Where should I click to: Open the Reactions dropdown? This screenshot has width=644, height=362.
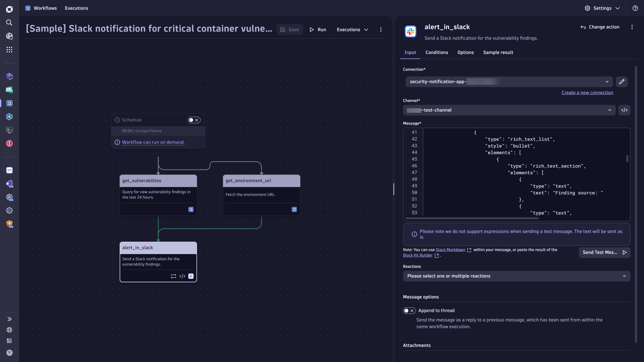[517, 276]
